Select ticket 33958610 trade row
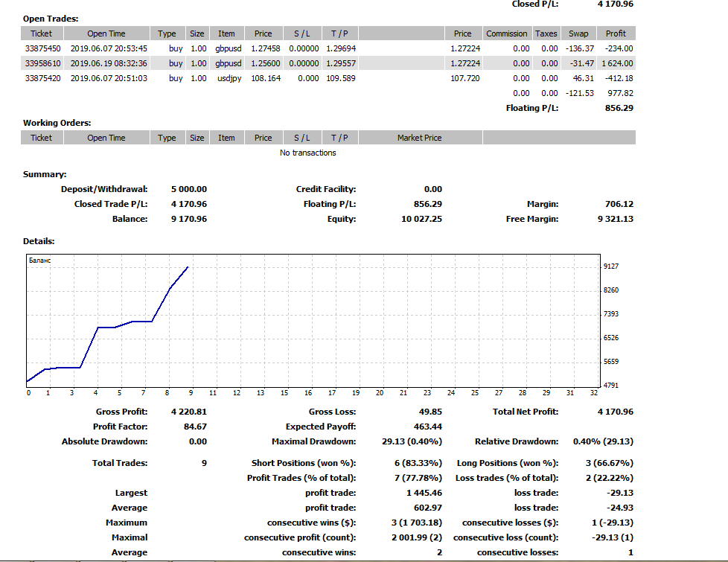Viewport: 728px width, 562px height. tap(42, 63)
